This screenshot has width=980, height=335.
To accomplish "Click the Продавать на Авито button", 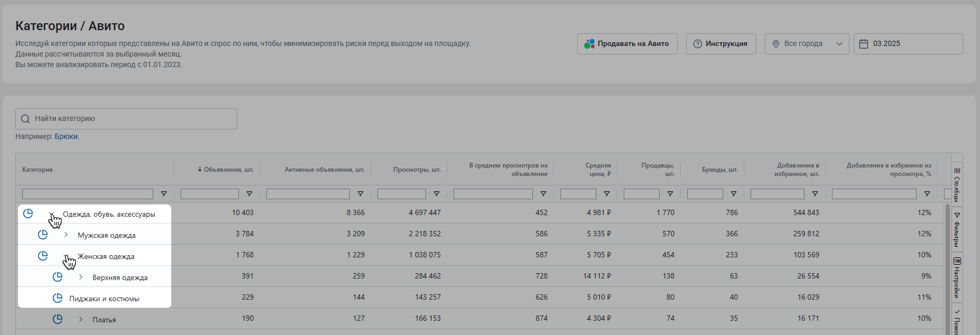I will click(627, 44).
